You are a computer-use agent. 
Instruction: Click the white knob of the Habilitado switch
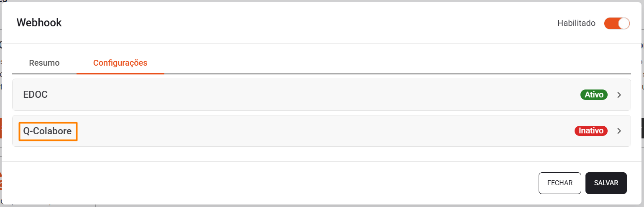(x=624, y=23)
